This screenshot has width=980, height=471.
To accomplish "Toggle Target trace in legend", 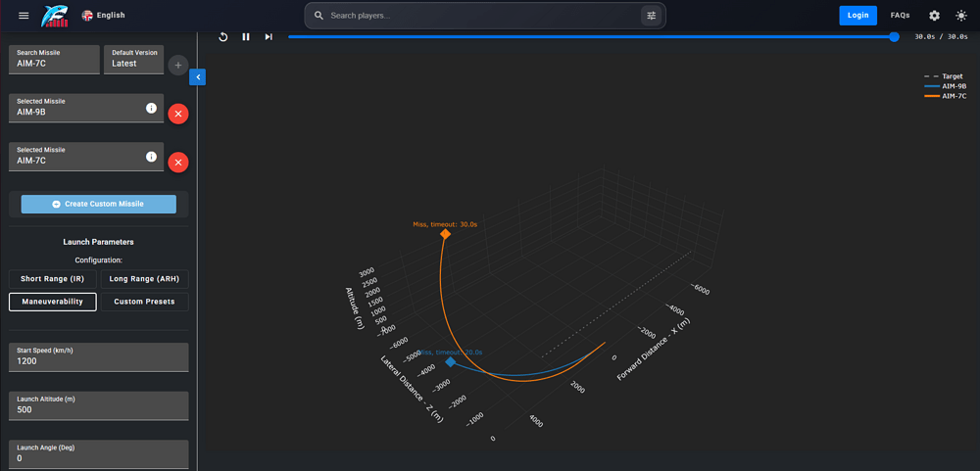I will pos(944,76).
